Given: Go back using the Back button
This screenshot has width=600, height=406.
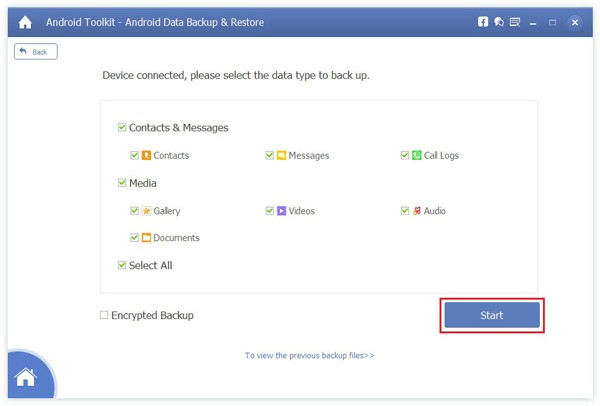Looking at the screenshot, I should [36, 51].
